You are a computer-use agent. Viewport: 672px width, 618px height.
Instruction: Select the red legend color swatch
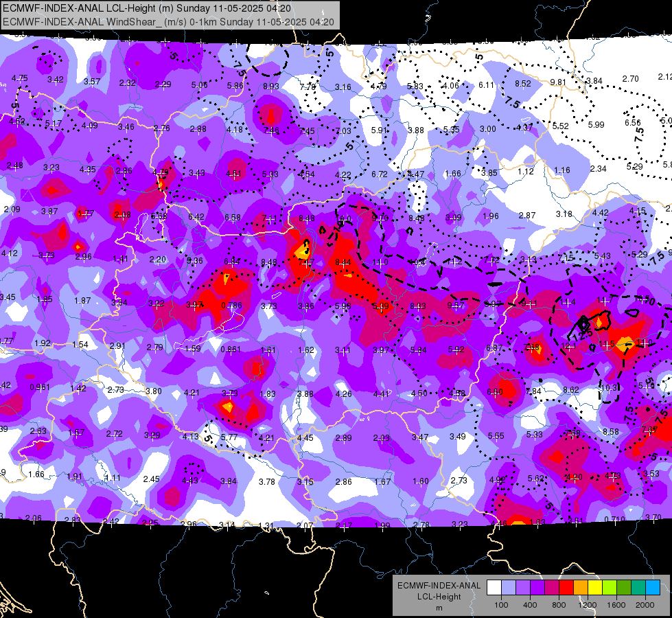[566, 588]
